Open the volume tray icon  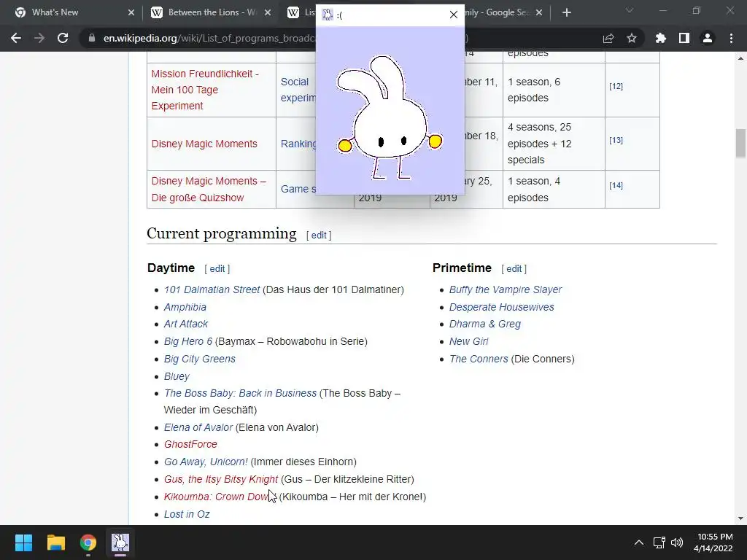point(676,542)
